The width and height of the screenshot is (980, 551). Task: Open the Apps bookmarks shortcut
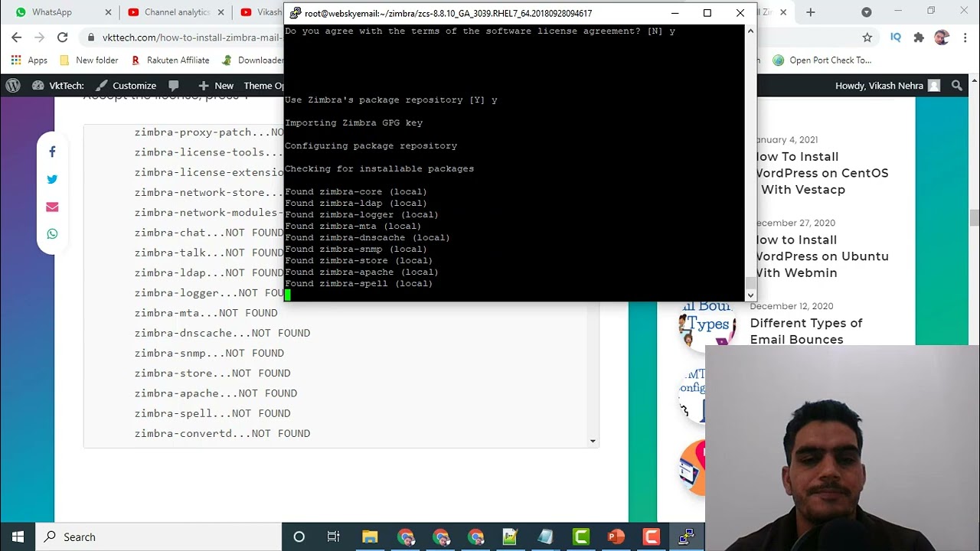(x=29, y=60)
